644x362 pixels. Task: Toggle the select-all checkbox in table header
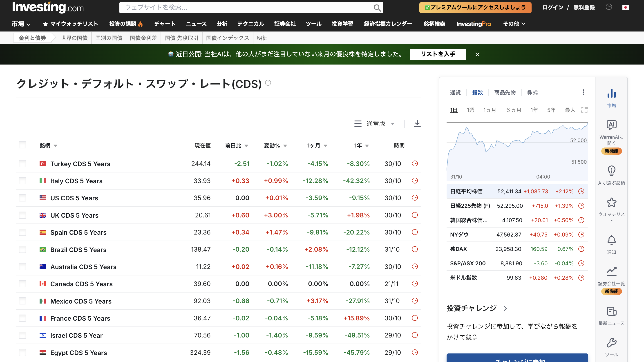(x=22, y=145)
